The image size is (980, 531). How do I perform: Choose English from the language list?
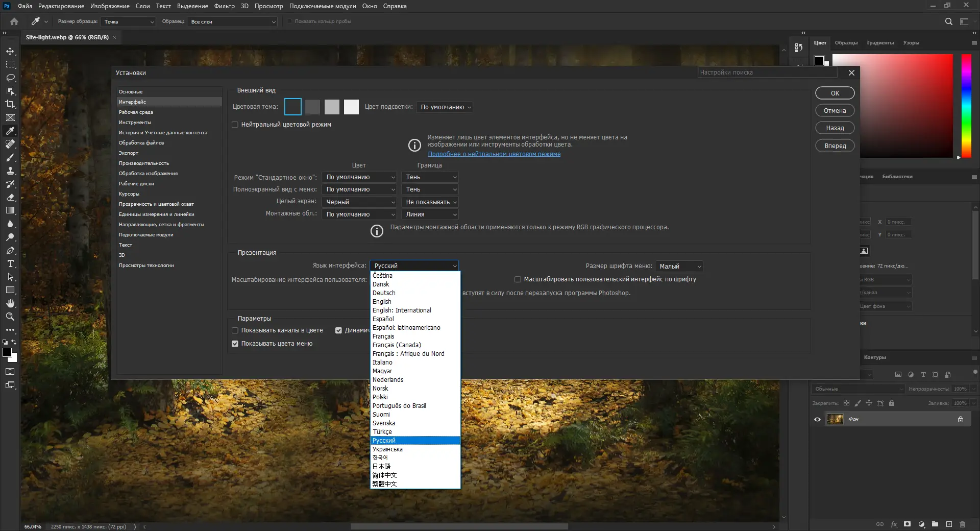(x=382, y=302)
